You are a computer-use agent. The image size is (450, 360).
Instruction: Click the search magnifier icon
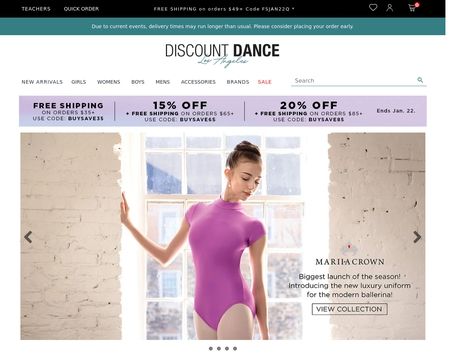click(x=420, y=80)
